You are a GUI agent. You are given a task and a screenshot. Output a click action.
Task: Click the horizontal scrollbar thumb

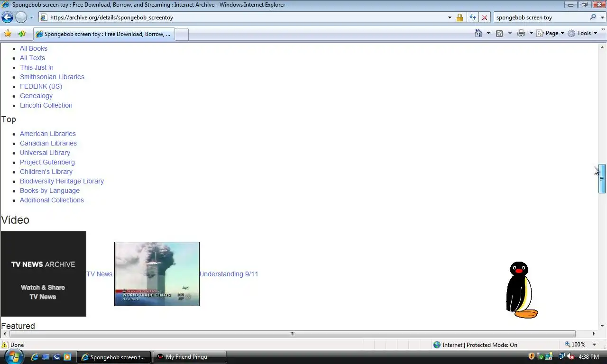(292, 334)
